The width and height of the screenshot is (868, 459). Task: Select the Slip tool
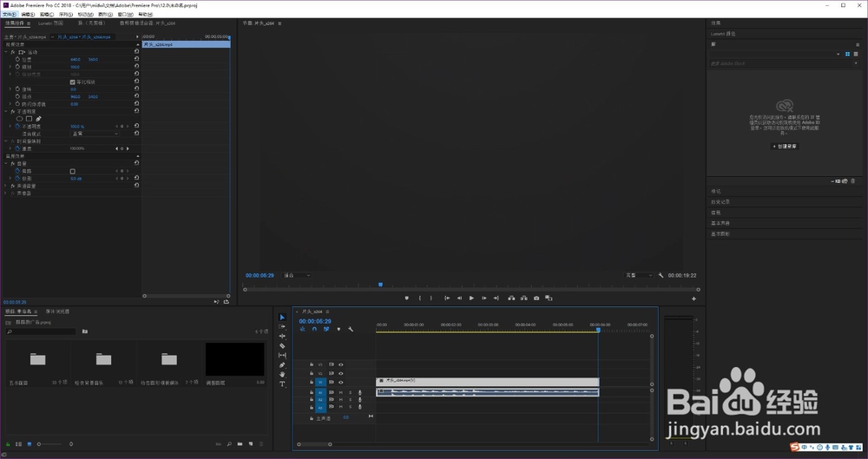coord(282,355)
